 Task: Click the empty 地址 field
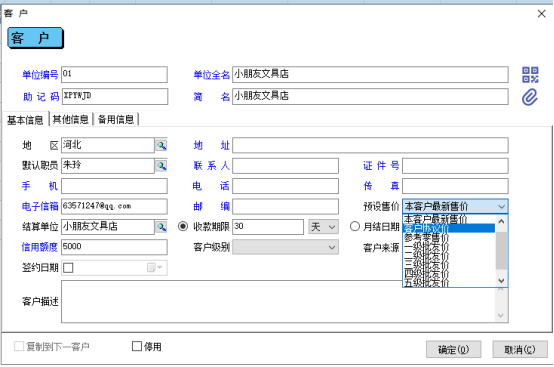(x=370, y=145)
